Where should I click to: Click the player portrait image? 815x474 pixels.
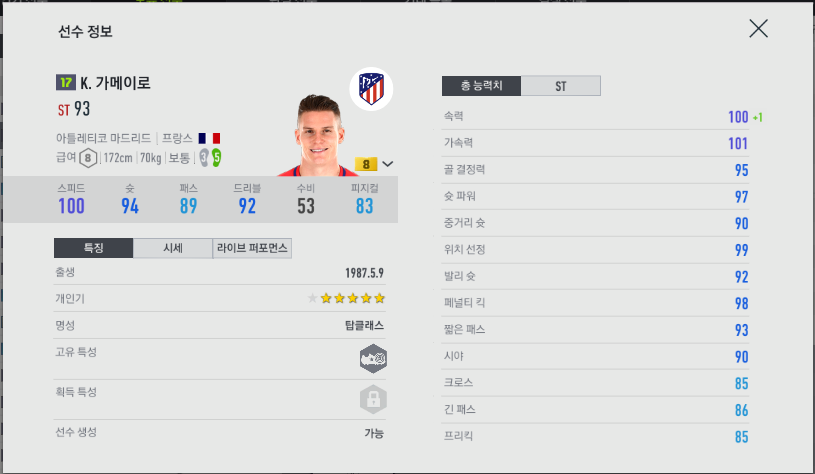[x=318, y=135]
